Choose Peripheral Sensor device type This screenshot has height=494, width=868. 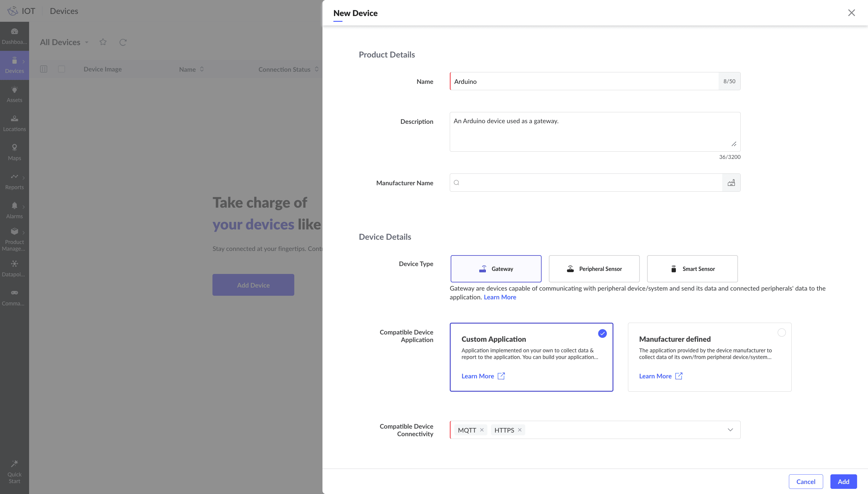[x=594, y=269]
